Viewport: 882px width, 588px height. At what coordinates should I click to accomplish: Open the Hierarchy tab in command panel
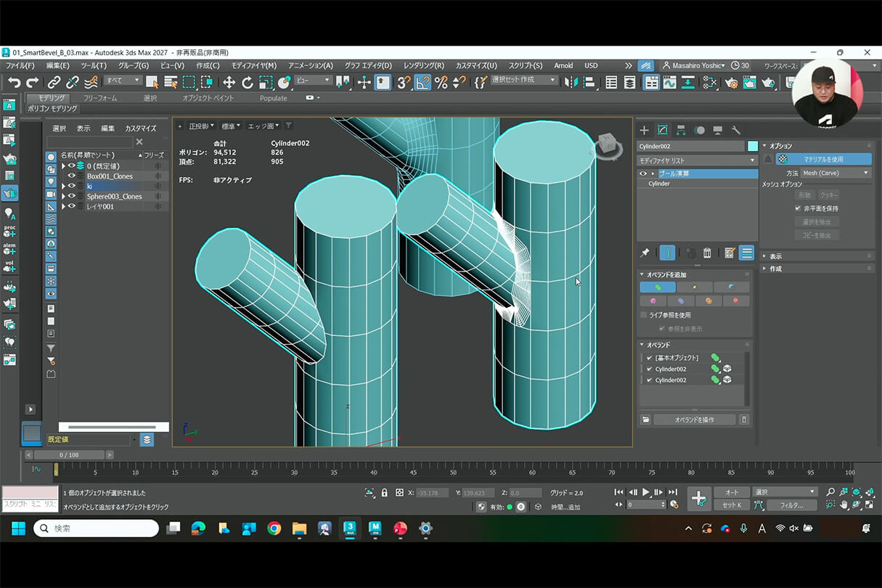coord(681,130)
